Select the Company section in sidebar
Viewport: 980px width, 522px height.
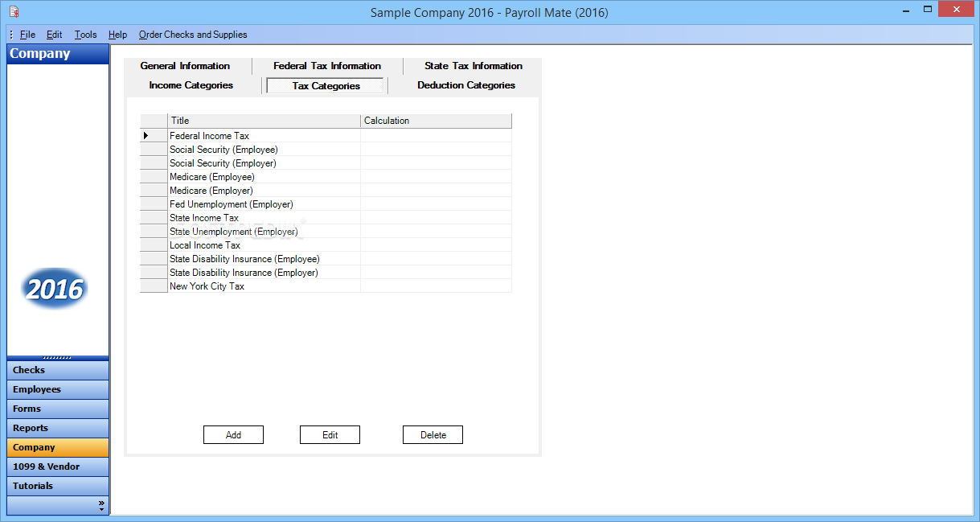58,447
